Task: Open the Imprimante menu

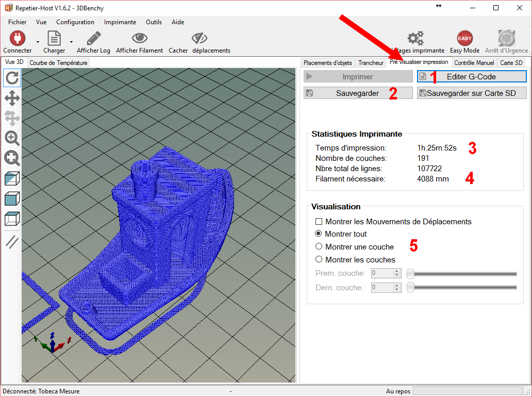Action: pos(120,22)
